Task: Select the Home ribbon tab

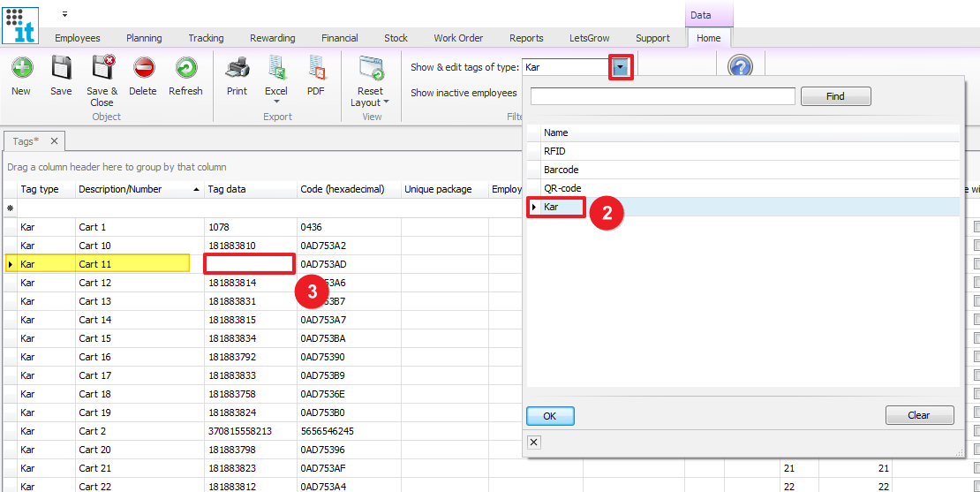Action: tap(709, 38)
